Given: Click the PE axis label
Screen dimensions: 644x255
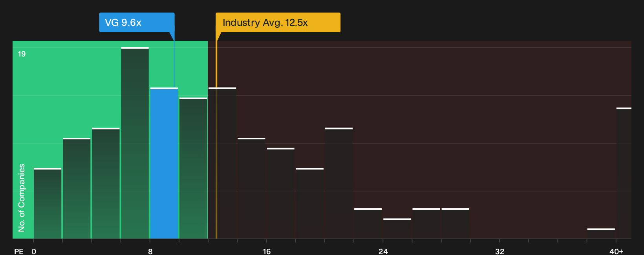Looking at the screenshot, I should [19, 251].
